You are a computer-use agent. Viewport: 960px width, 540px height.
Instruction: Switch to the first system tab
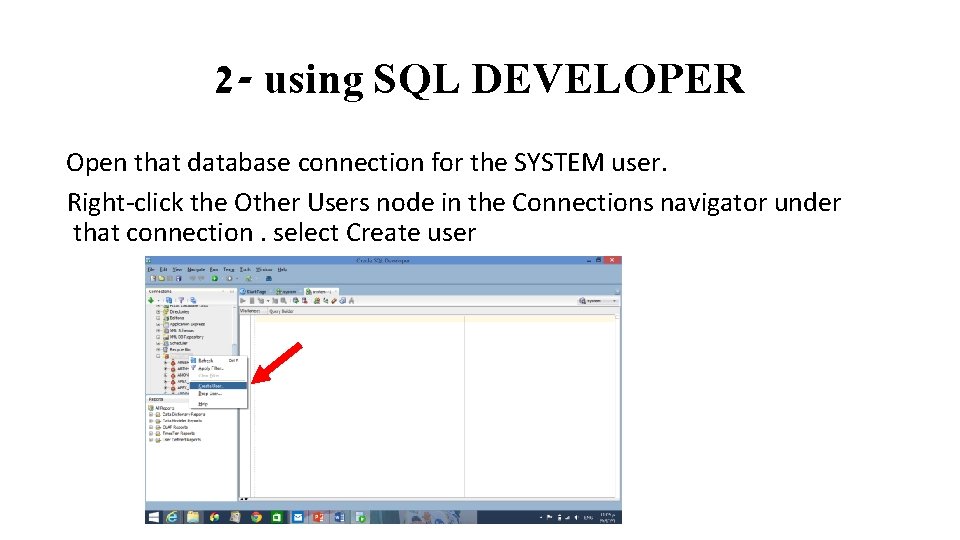tap(287, 291)
